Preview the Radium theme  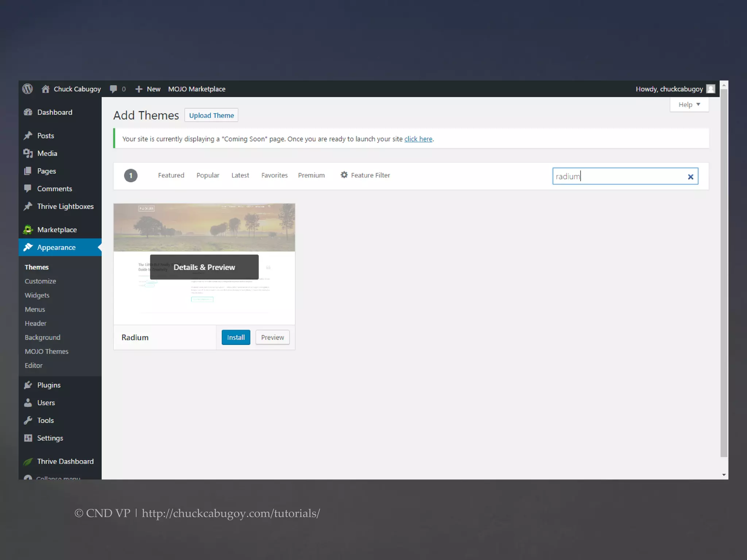272,338
